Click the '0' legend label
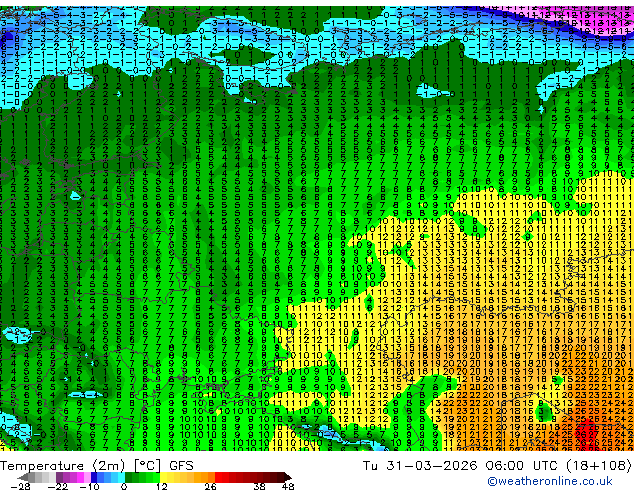Screen dimensions: 634x490 124,486
